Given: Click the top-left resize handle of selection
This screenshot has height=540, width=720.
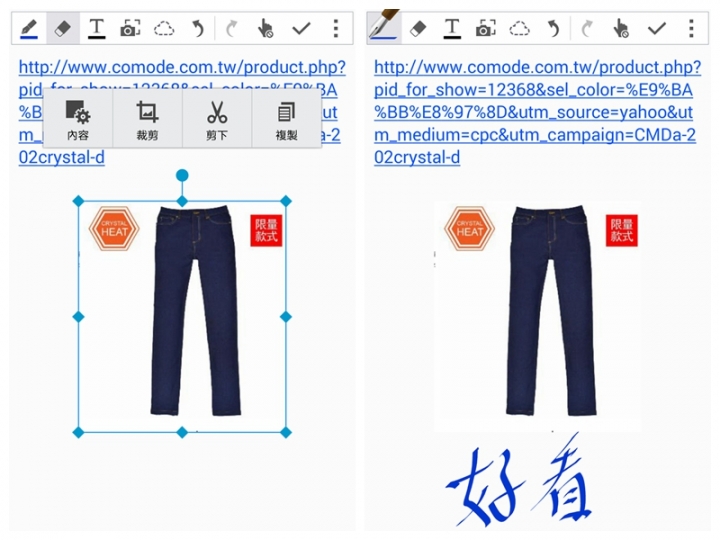Looking at the screenshot, I should pyautogui.click(x=79, y=201).
